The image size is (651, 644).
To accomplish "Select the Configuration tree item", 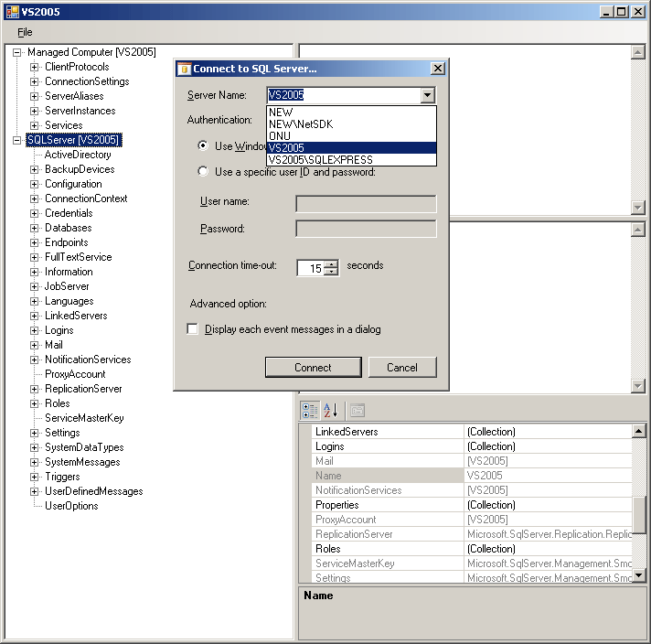I will [73, 184].
